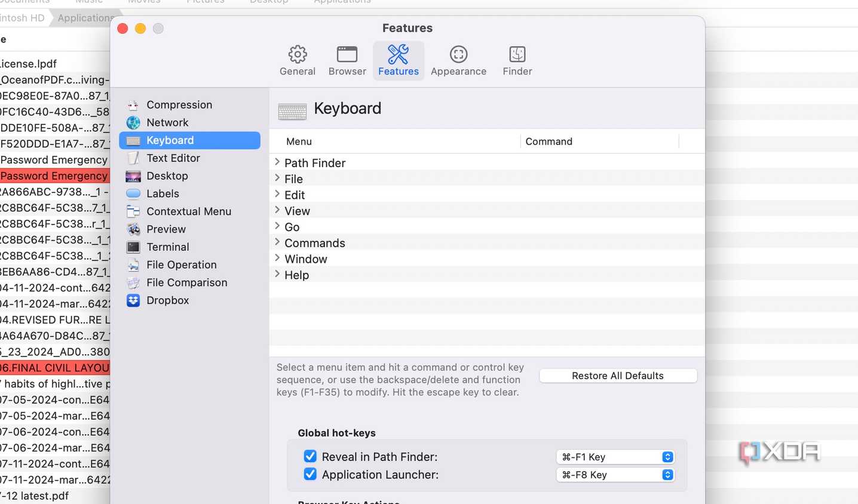Click the Text Editor sidebar icon
858x504 pixels.
pos(133,158)
